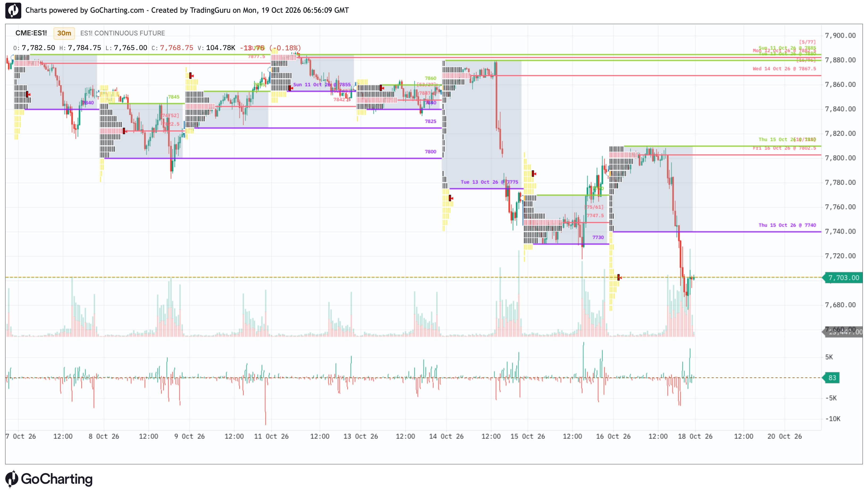Click the [75/61] profile label
Image resolution: width=868 pixels, height=494 pixels.
coord(594,207)
